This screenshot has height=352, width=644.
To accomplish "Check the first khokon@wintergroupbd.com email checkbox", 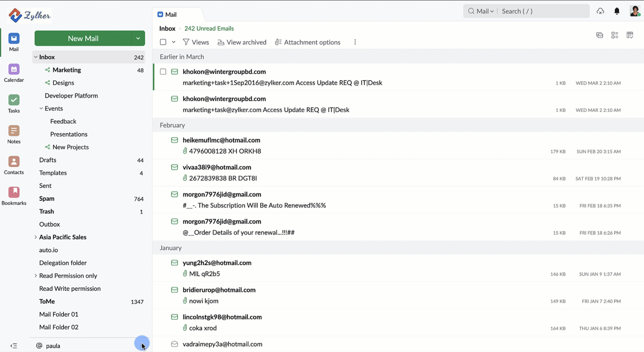I will tap(163, 71).
